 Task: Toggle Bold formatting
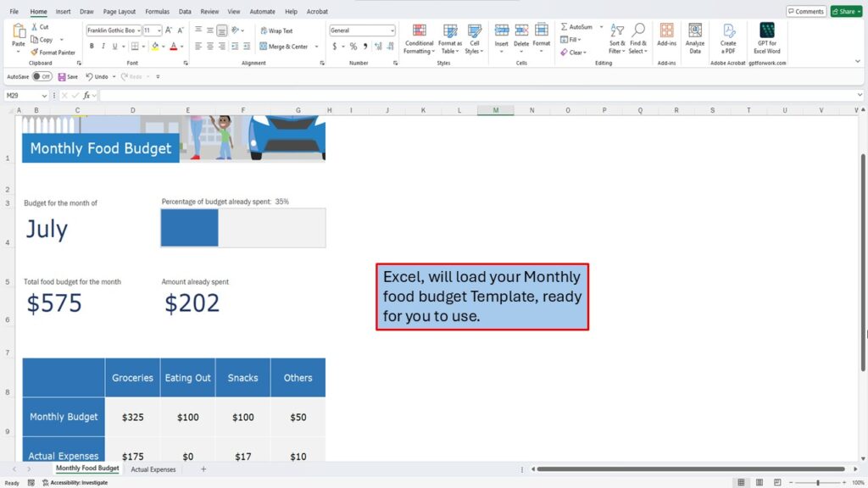91,47
